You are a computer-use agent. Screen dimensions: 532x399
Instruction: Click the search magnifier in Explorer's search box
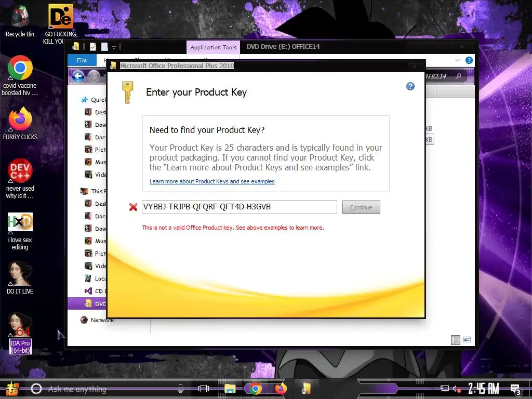pyautogui.click(x=458, y=76)
